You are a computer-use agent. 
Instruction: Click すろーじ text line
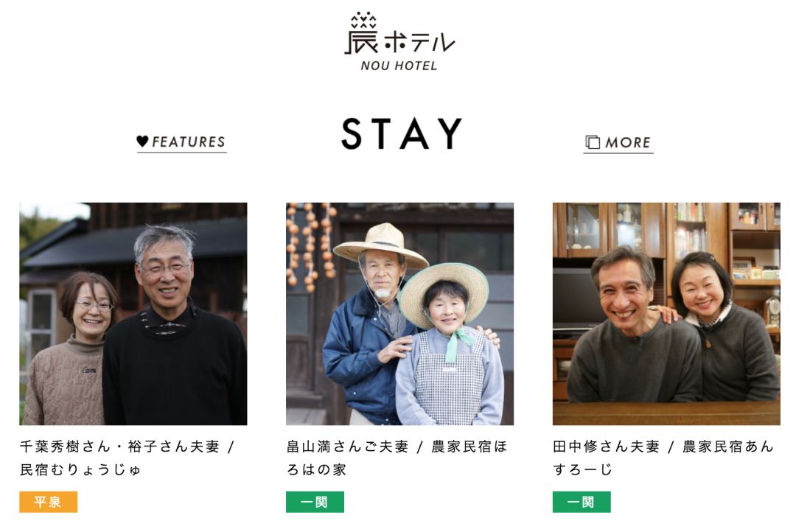pos(582,470)
